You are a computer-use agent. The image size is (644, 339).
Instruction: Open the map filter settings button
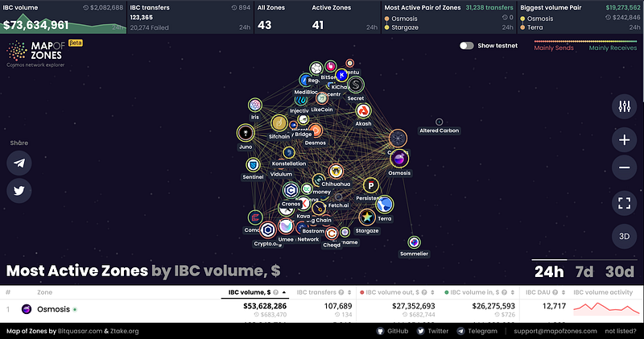click(x=625, y=107)
